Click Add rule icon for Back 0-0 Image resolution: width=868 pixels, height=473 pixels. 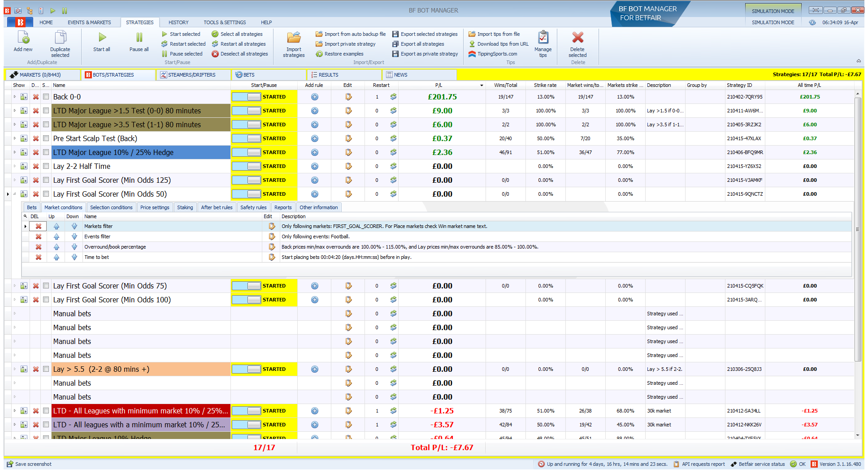click(x=315, y=97)
